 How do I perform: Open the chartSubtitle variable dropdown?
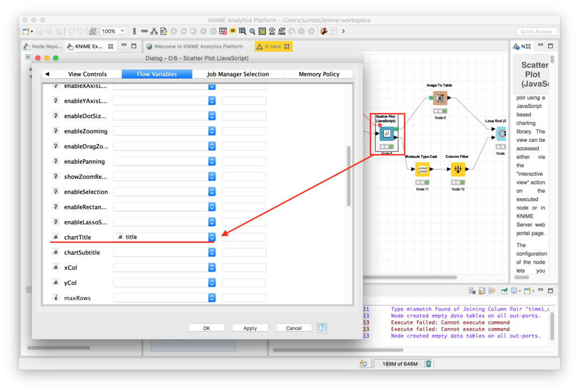point(211,252)
